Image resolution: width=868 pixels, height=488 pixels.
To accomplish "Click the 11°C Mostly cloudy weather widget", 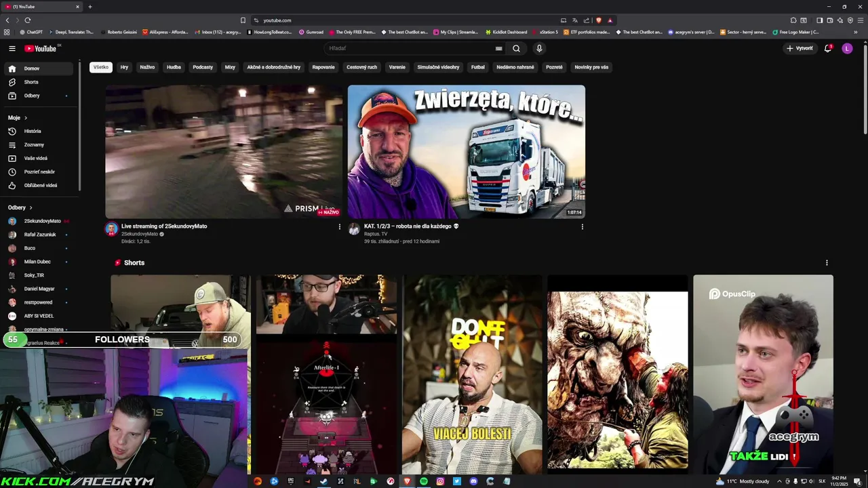I will click(x=744, y=481).
